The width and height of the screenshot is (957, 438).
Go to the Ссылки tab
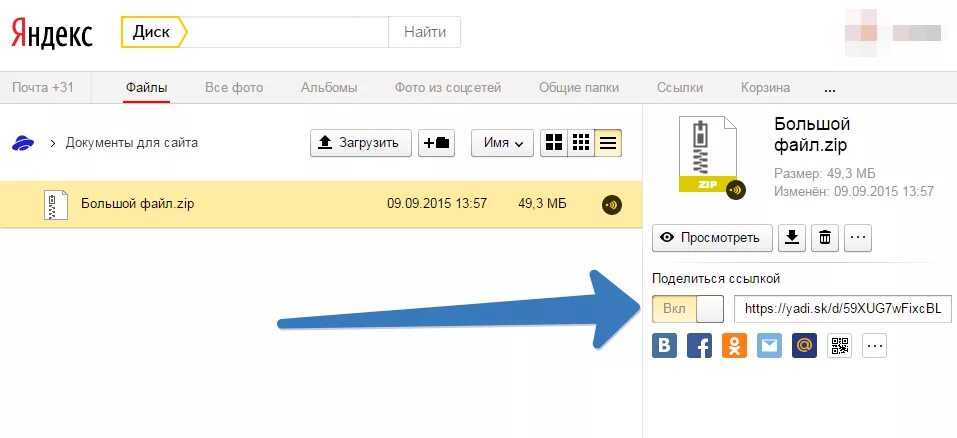(x=680, y=87)
